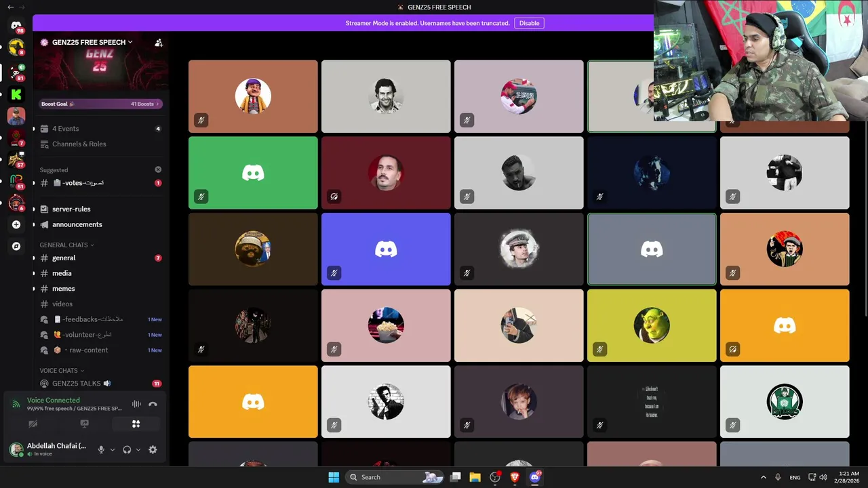The image size is (868, 488).
Task: Toggle microphone mute in user panel
Action: point(101,449)
